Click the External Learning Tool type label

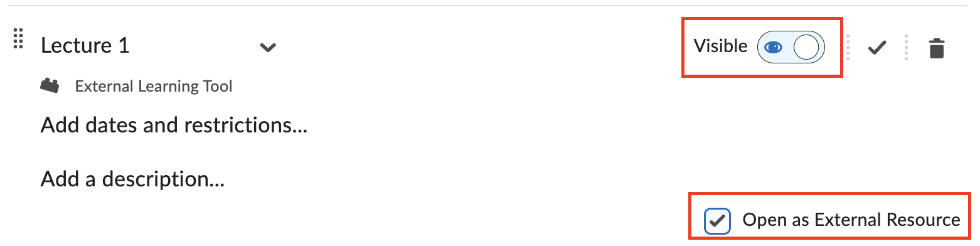point(154,86)
